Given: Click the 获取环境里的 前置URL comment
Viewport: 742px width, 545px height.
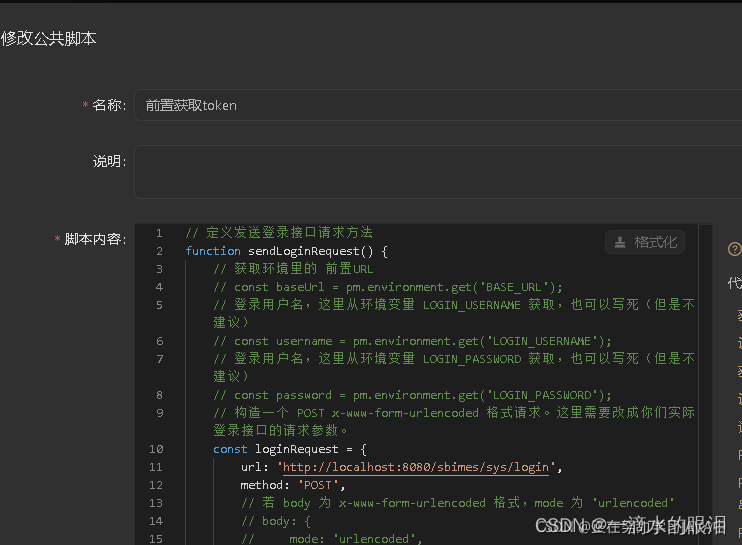Looking at the screenshot, I should (293, 269).
